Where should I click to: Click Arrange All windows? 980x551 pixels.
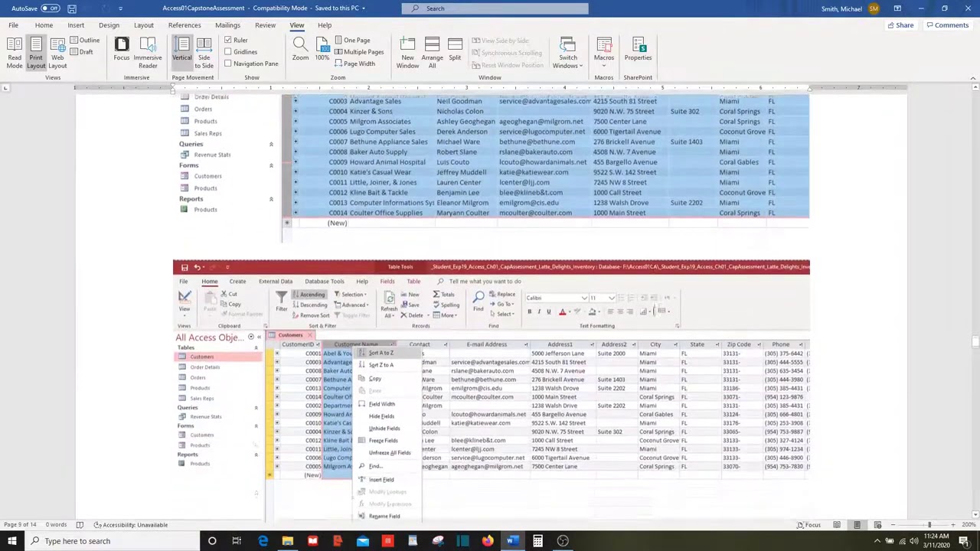[x=432, y=52]
